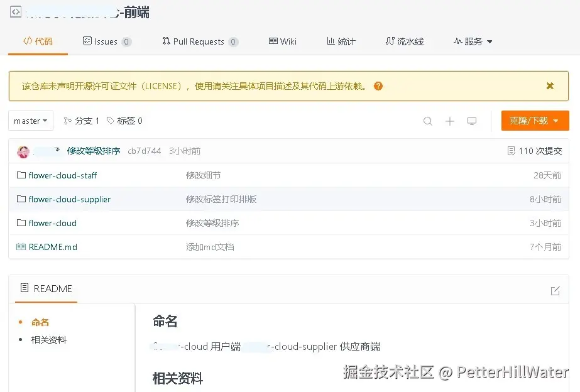Open the master branch selector
The height and width of the screenshot is (392, 580).
click(31, 121)
